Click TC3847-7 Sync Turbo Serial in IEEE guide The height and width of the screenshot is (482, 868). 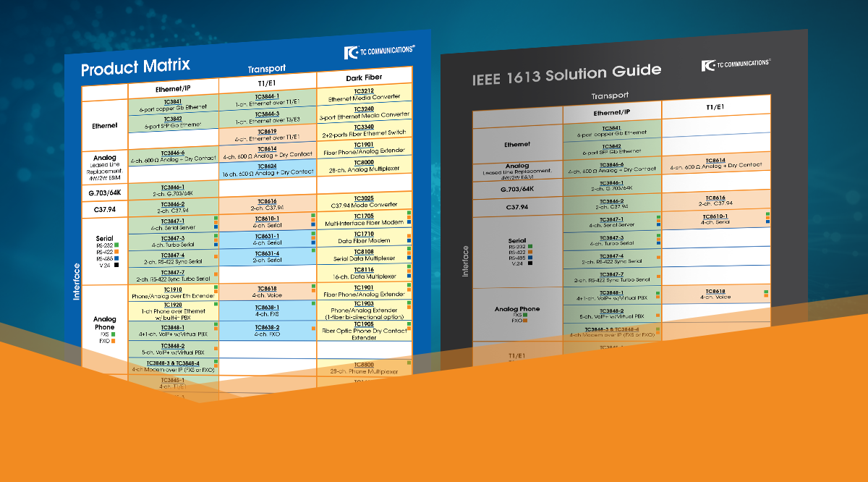[x=611, y=278]
